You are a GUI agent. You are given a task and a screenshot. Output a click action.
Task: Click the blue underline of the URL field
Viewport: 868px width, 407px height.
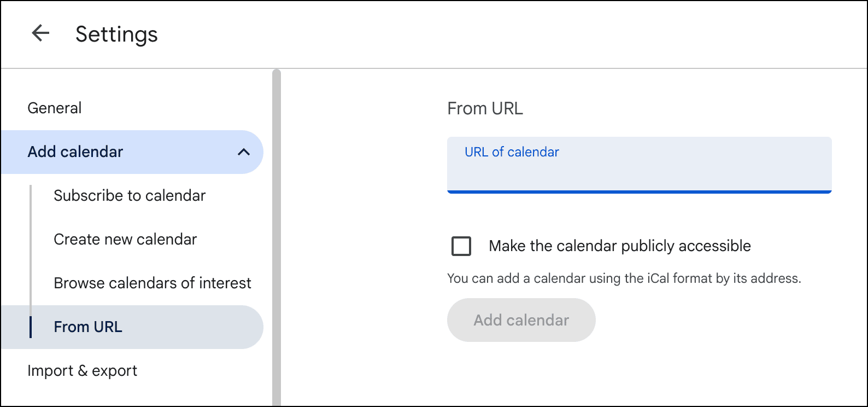coord(639,192)
